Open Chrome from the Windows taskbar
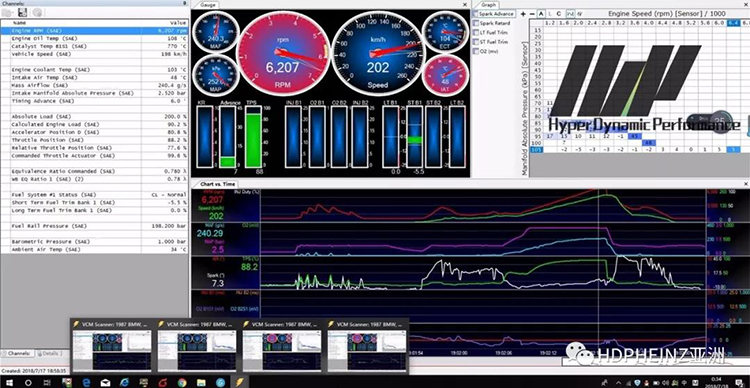The height and width of the screenshot is (388, 750). 182,382
